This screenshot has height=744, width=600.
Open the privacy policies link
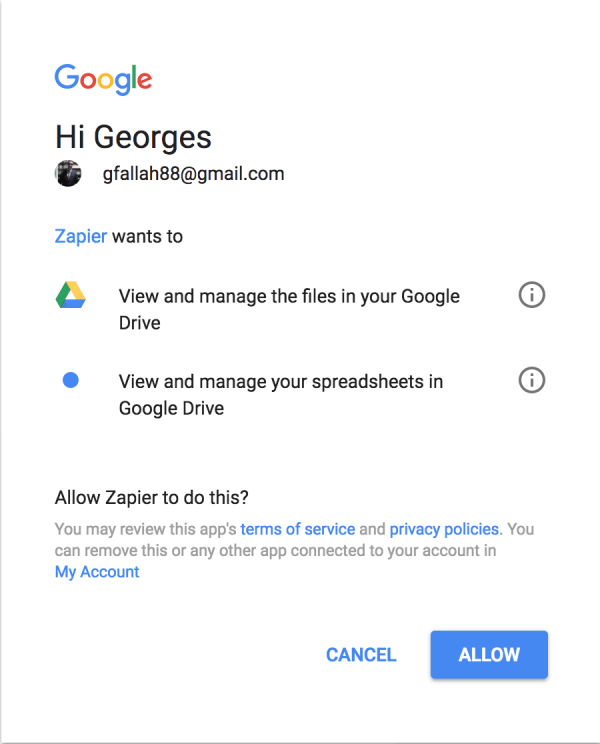(444, 529)
